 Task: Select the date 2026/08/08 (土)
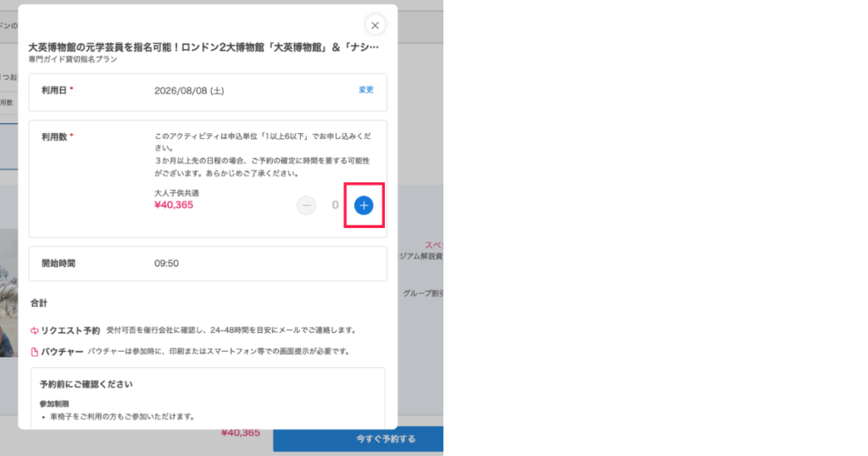189,91
